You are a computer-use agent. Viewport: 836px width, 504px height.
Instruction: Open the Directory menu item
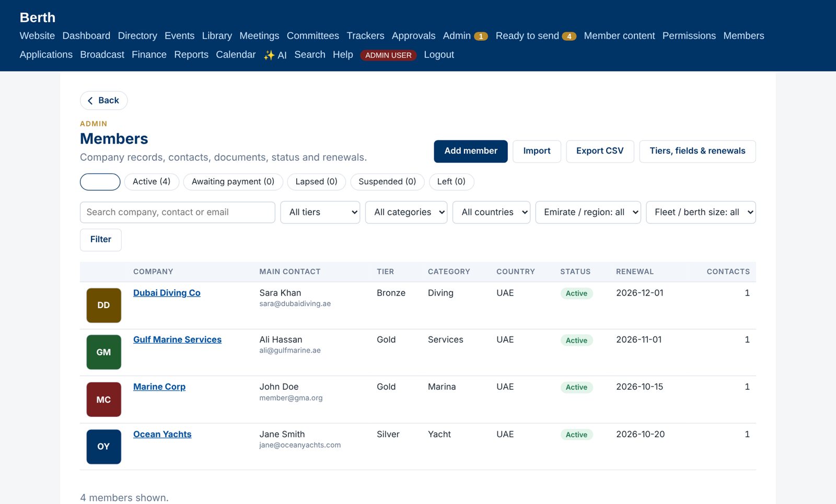coord(137,36)
